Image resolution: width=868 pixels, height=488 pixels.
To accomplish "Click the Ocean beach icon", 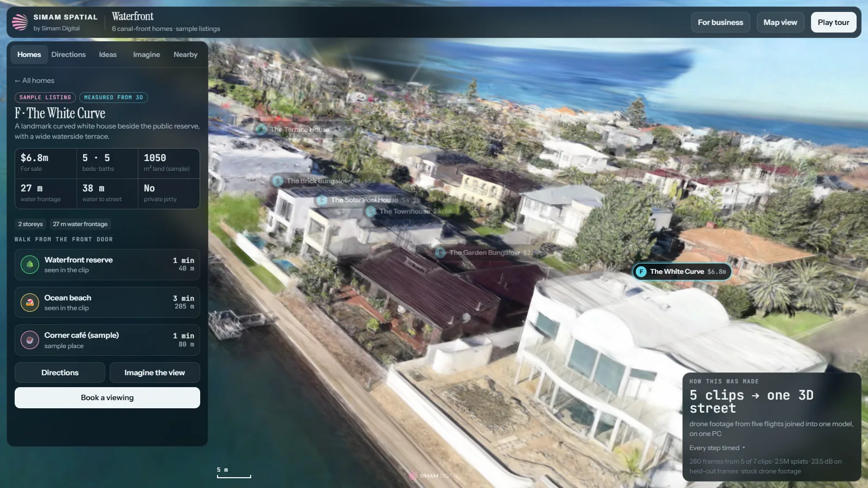I will tap(30, 303).
